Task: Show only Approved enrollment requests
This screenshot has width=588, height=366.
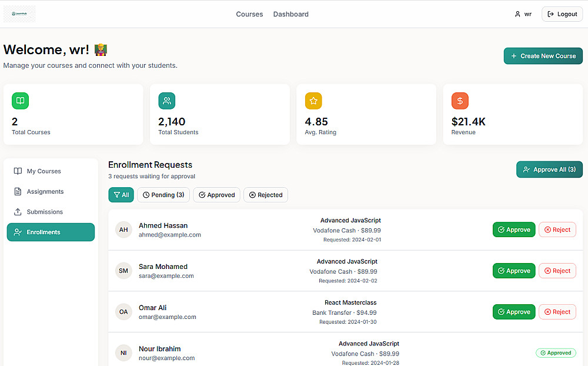Action: [216, 195]
